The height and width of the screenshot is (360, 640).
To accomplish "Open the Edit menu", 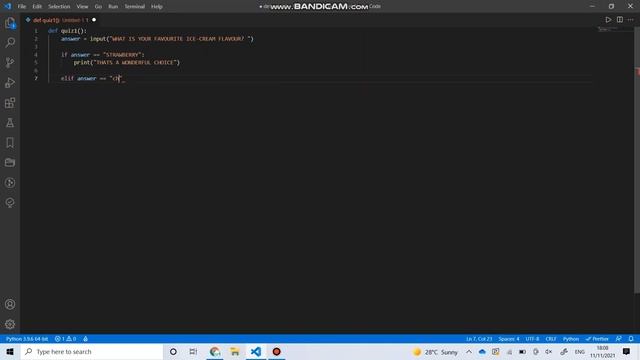I will (x=37, y=7).
